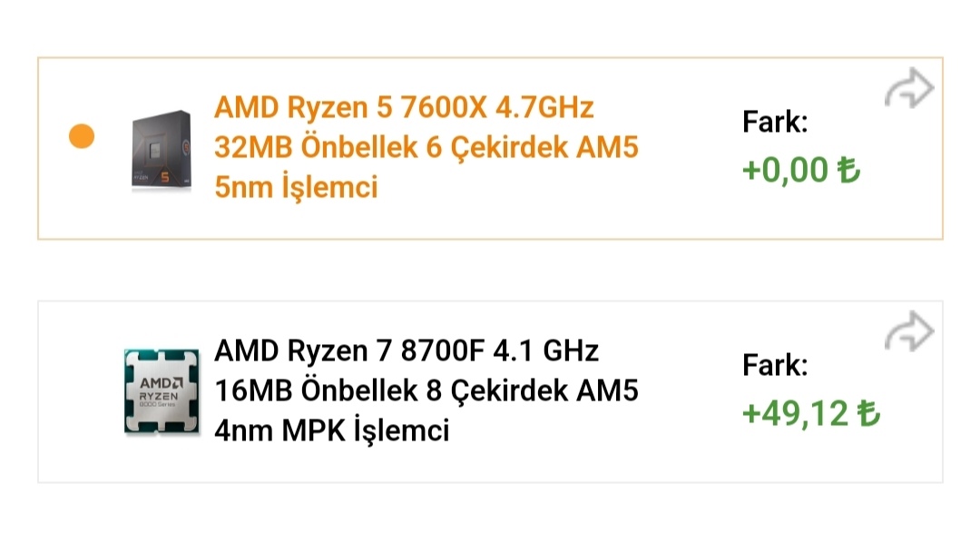
Task: Click the lira symbol after +0,00
Action: point(848,170)
